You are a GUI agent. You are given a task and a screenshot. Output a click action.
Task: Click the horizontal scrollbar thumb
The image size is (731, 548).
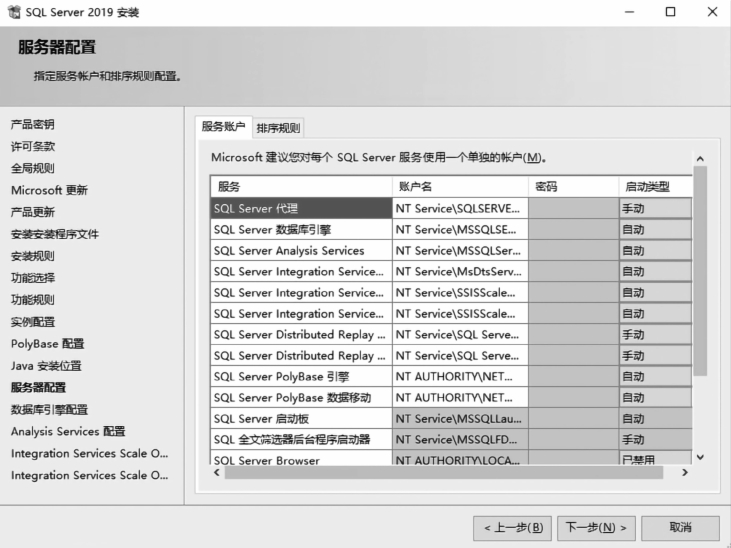[444, 472]
